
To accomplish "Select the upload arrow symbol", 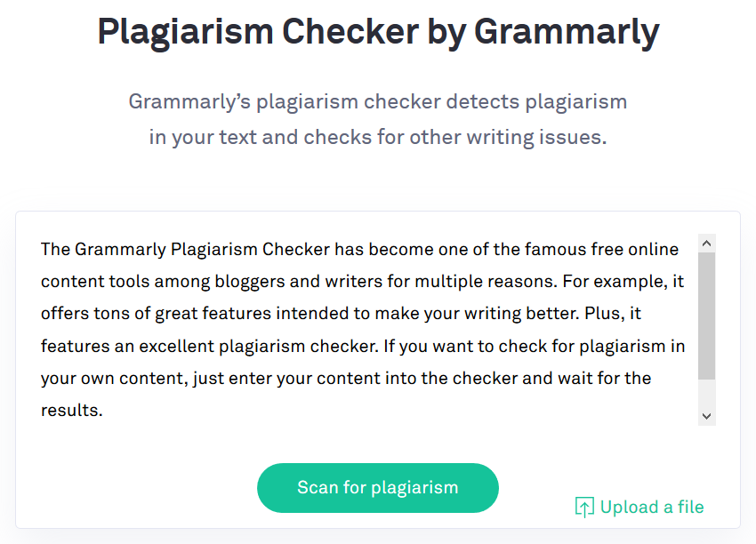I will coord(583,506).
